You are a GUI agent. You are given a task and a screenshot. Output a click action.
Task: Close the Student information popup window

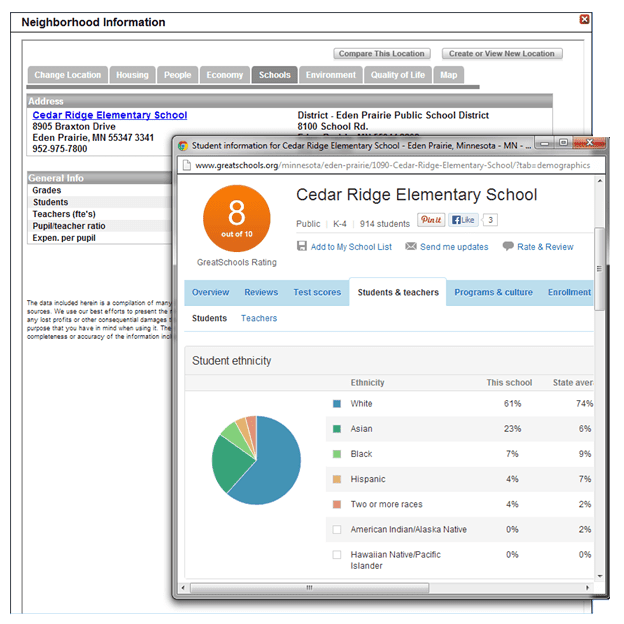tap(589, 143)
